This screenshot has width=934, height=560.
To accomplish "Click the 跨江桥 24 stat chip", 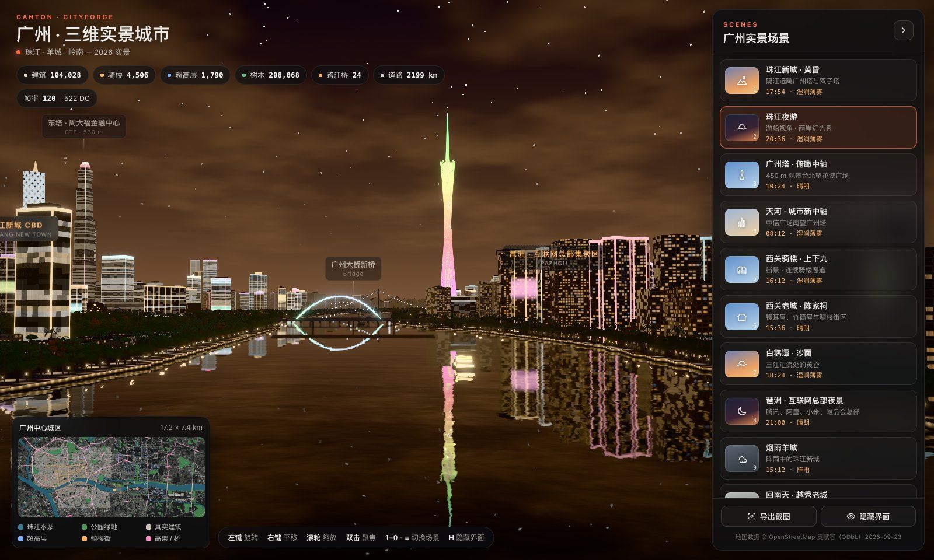I will pos(339,75).
